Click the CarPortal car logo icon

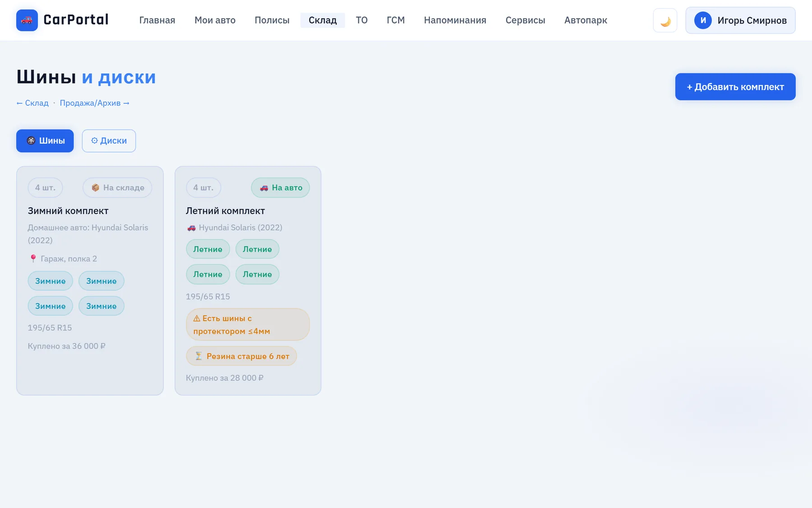click(x=27, y=20)
